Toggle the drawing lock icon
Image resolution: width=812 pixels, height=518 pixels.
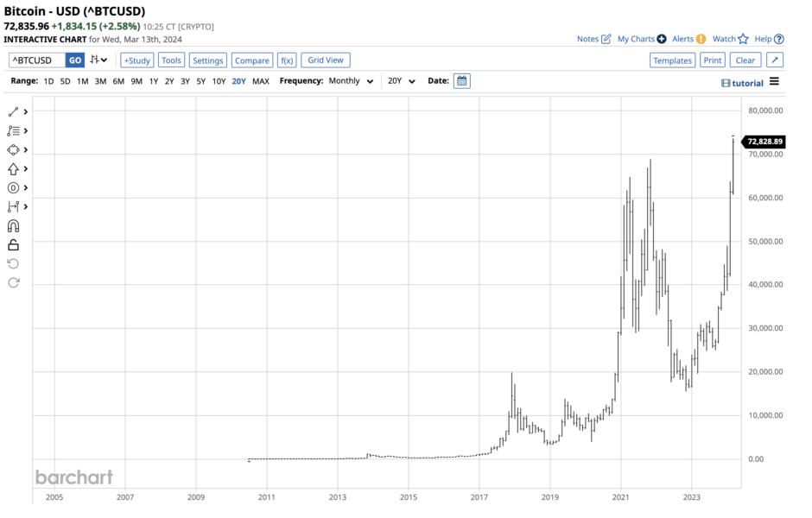click(13, 245)
